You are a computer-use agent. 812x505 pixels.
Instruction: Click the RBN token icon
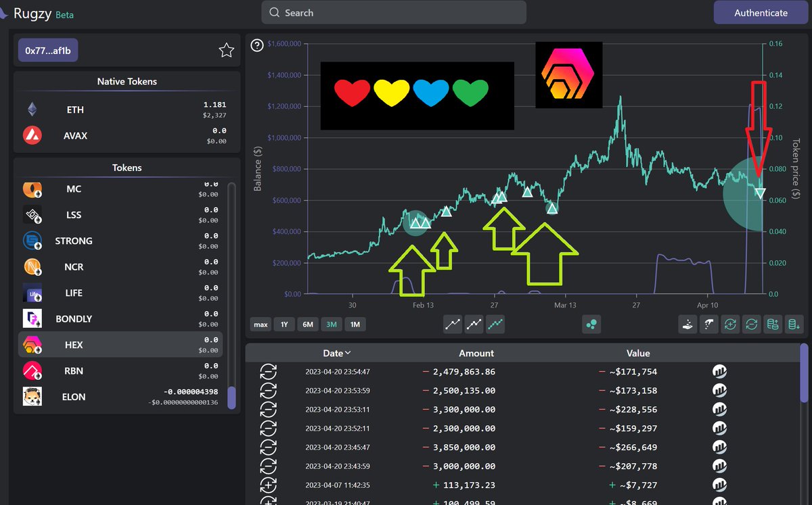tap(32, 370)
